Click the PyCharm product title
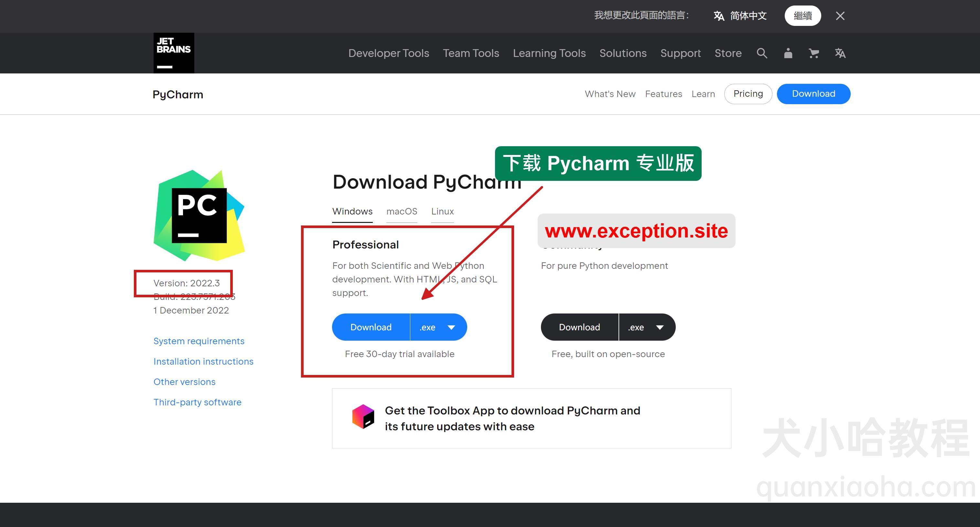Screen dimensions: 980x527 point(178,94)
